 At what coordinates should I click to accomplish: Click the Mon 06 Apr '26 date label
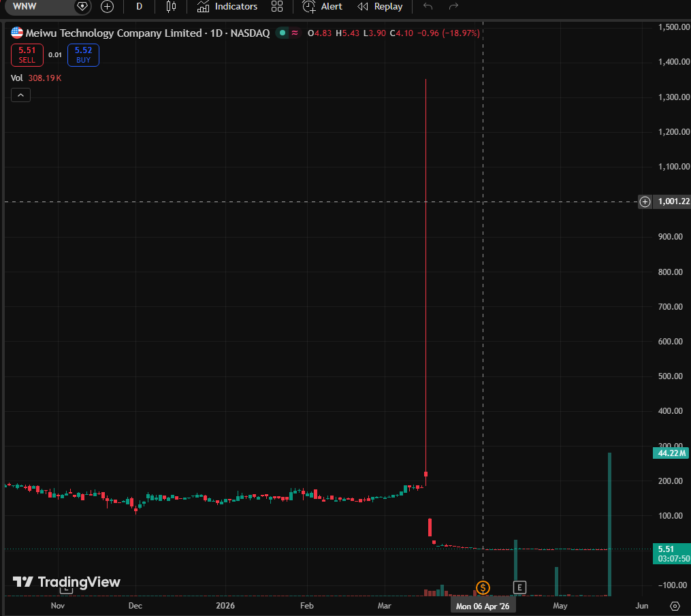483,606
